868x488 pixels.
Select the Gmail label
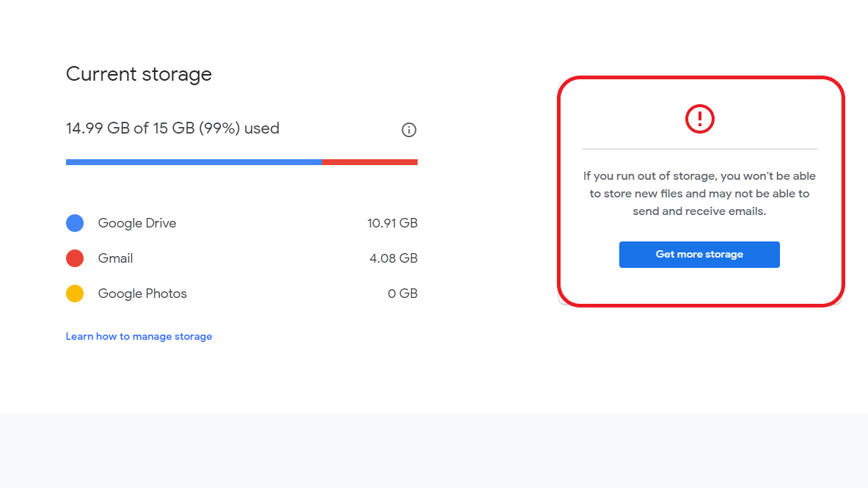click(x=115, y=258)
